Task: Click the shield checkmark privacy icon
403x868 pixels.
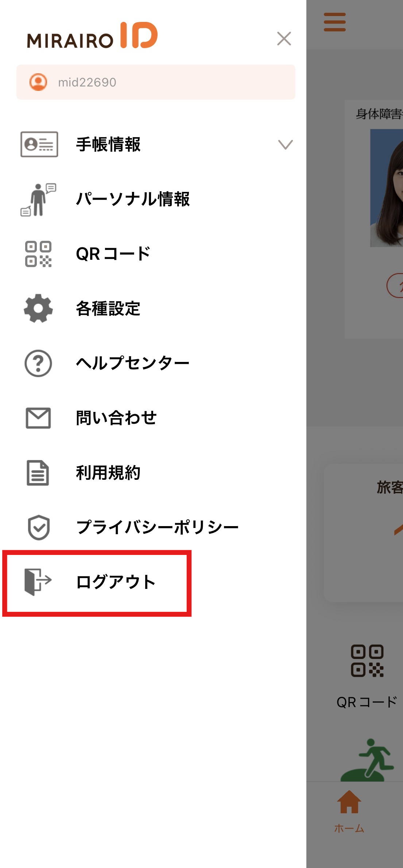Action: [39, 527]
